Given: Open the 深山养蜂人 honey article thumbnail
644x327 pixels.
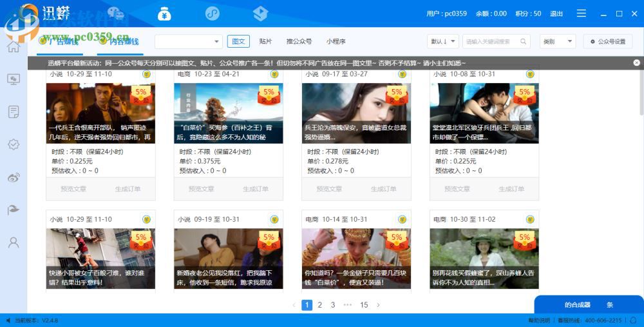Looking at the screenshot, I should (484, 259).
